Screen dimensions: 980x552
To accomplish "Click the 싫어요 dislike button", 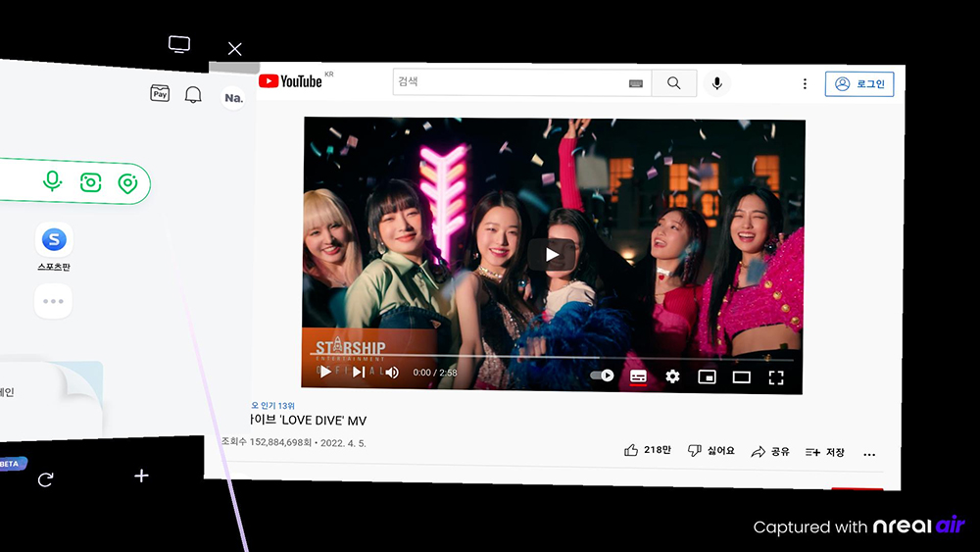I will point(710,451).
